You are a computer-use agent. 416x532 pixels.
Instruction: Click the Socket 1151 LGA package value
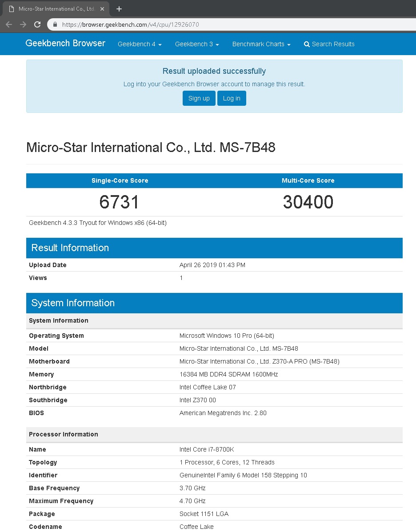[204, 514]
